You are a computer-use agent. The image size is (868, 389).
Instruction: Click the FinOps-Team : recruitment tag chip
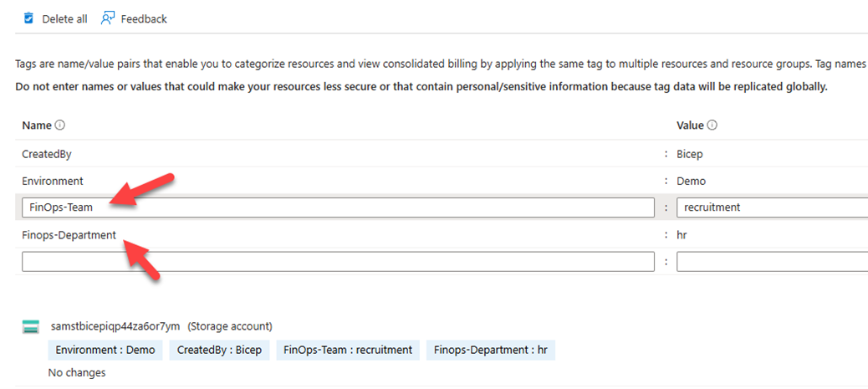[x=348, y=350]
